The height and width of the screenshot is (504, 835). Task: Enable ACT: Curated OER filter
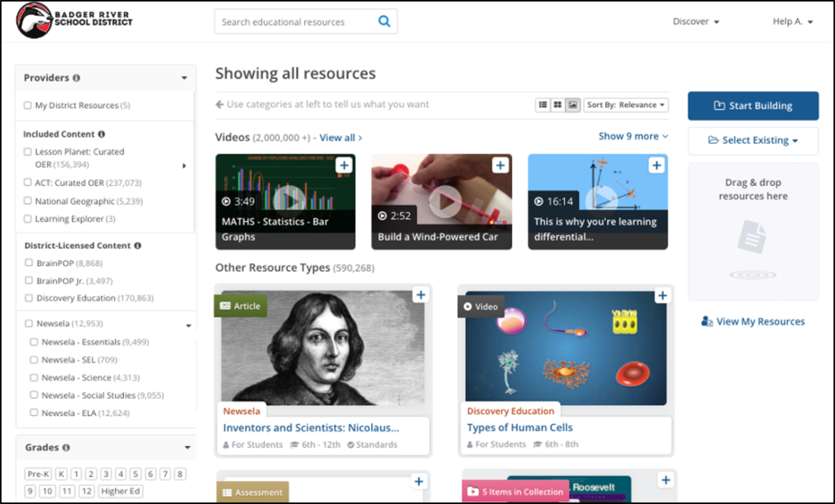pos(28,182)
